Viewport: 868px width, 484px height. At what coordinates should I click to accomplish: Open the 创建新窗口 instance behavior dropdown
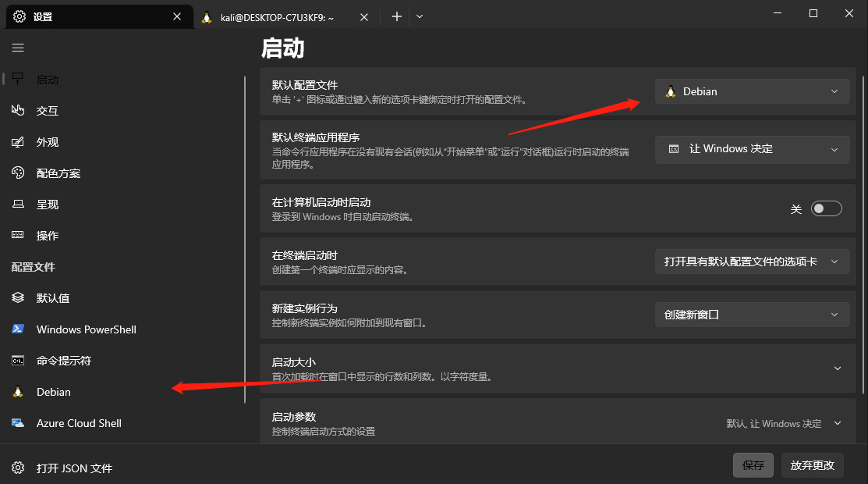coord(752,315)
